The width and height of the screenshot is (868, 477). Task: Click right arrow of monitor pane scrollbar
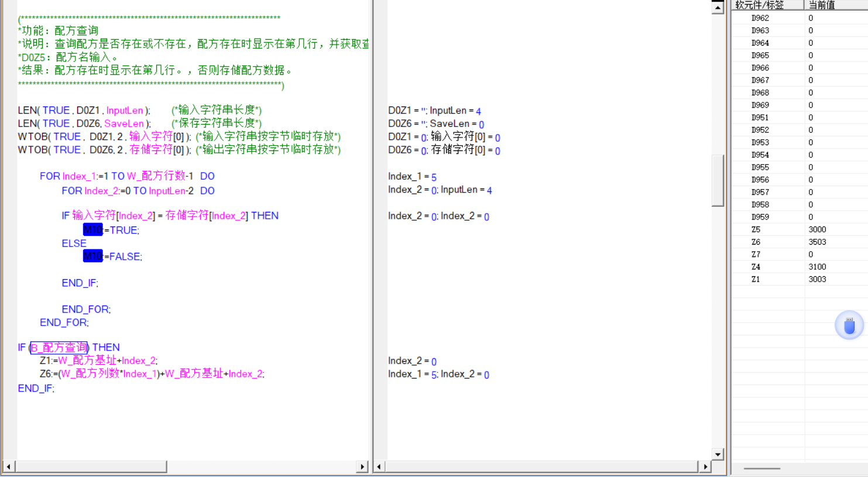(x=705, y=466)
